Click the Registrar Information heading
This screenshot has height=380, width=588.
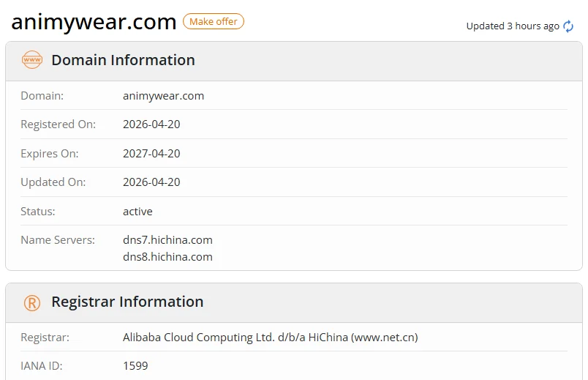(127, 302)
